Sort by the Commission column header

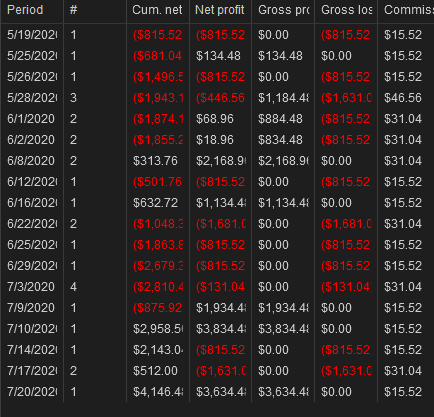click(406, 11)
